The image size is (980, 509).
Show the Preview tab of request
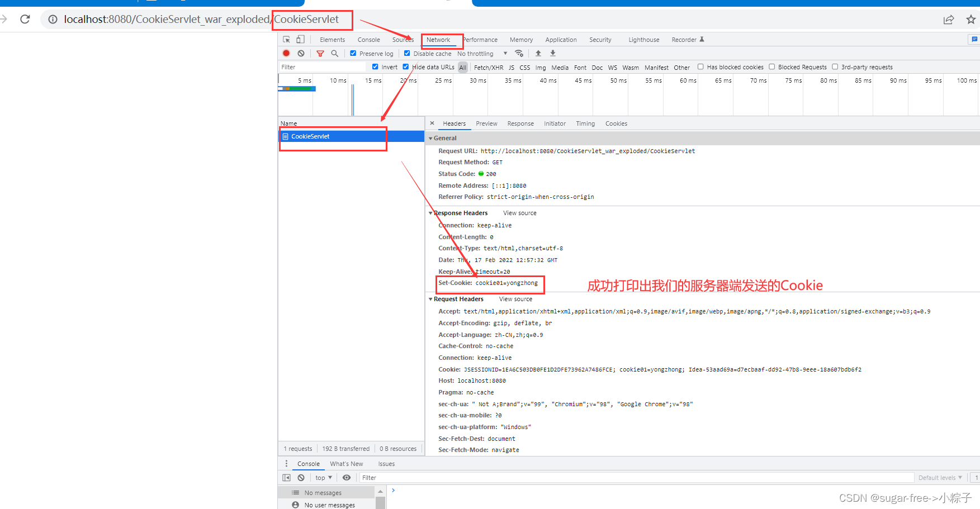[x=486, y=123]
